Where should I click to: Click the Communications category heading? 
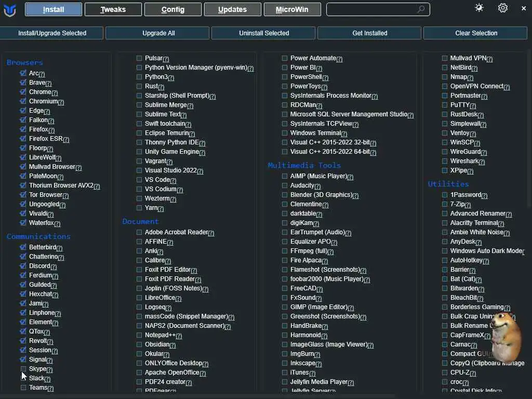coord(38,236)
